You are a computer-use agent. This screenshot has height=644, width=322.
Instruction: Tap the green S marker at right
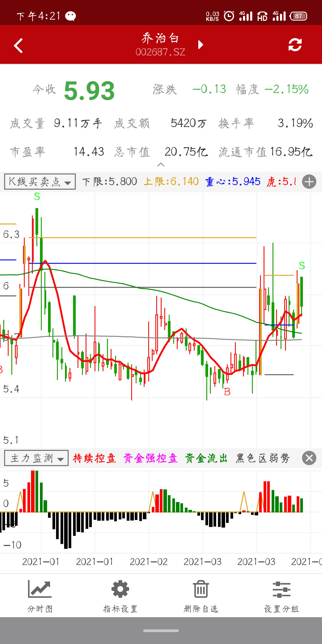click(x=302, y=265)
